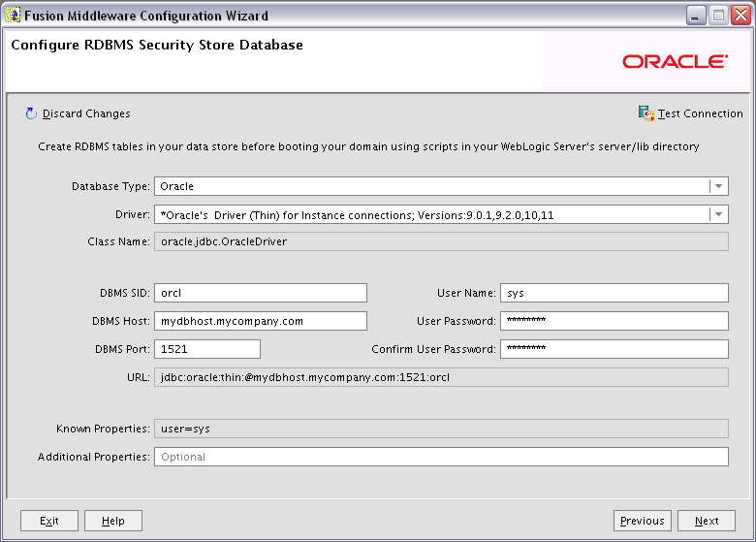Click the Discard Changes link
The height and width of the screenshot is (542, 756).
[x=86, y=113]
